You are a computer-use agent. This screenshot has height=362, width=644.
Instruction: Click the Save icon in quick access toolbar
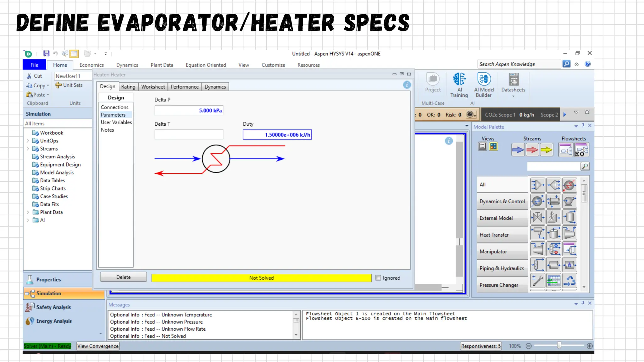pyautogui.click(x=46, y=53)
